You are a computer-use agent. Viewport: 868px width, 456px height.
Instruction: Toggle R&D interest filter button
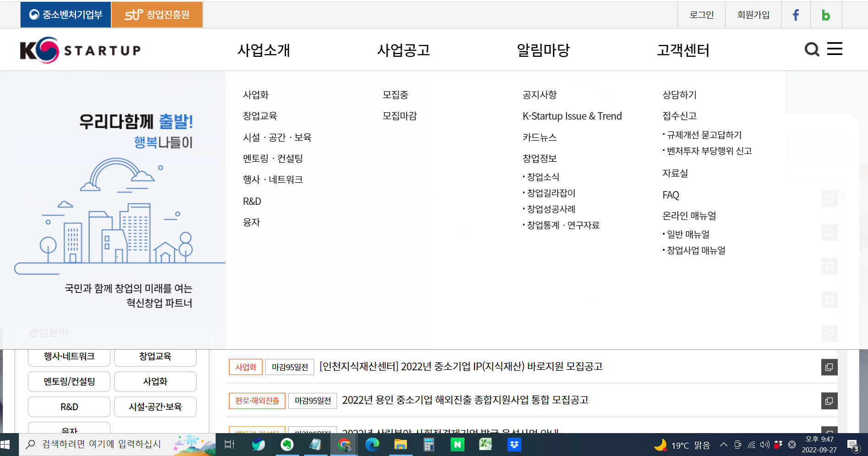tap(69, 407)
